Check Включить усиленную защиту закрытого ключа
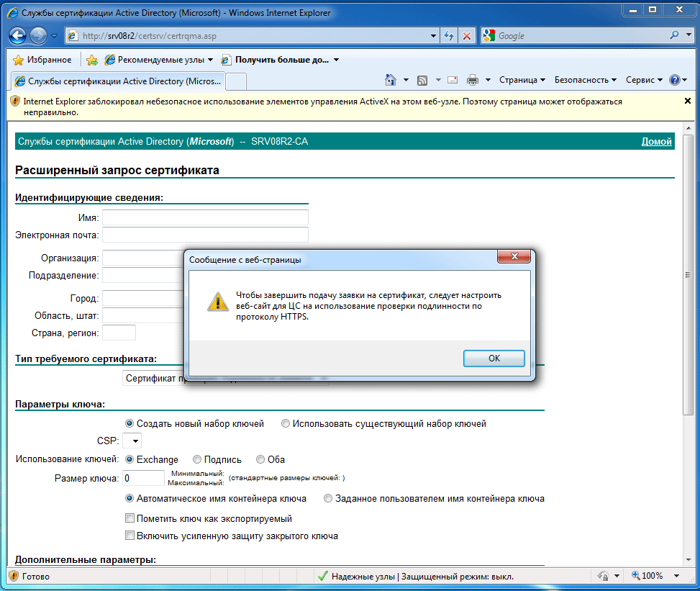 130,535
